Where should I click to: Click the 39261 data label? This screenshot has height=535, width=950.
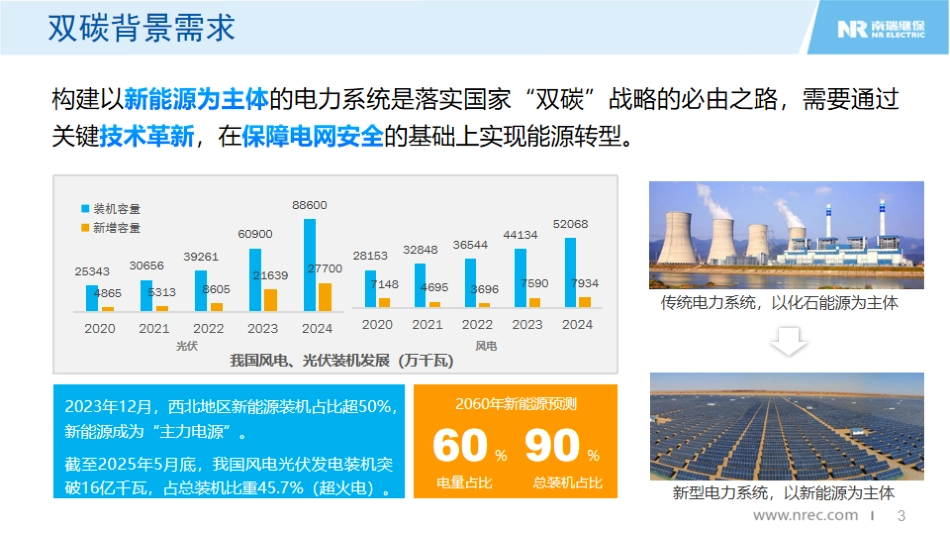point(201,257)
